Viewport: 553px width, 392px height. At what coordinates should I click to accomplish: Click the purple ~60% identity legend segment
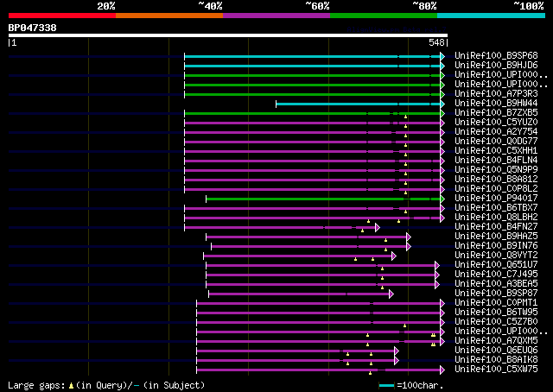pyautogui.click(x=276, y=16)
